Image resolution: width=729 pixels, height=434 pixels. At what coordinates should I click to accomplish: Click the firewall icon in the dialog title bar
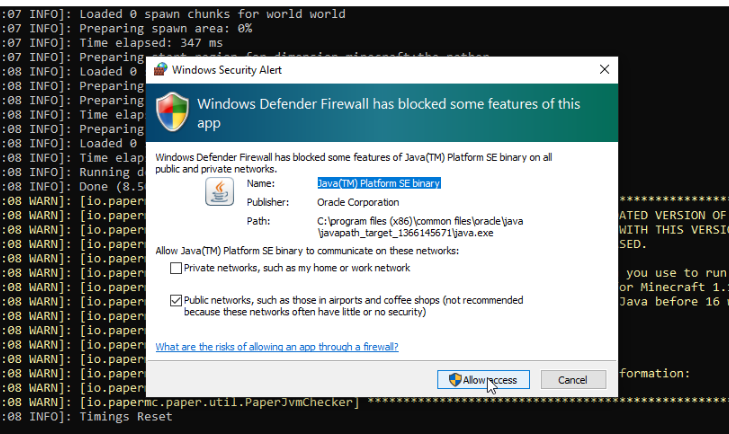(x=161, y=70)
